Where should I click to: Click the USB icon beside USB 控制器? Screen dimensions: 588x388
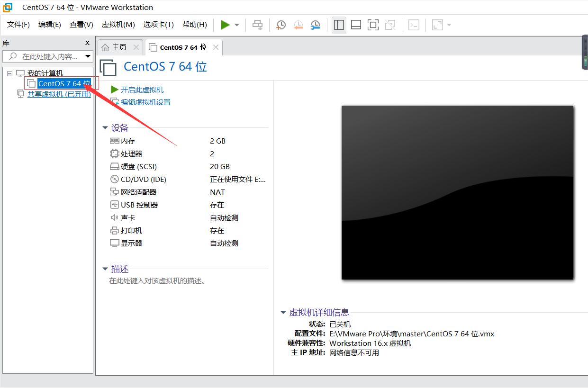tap(114, 205)
